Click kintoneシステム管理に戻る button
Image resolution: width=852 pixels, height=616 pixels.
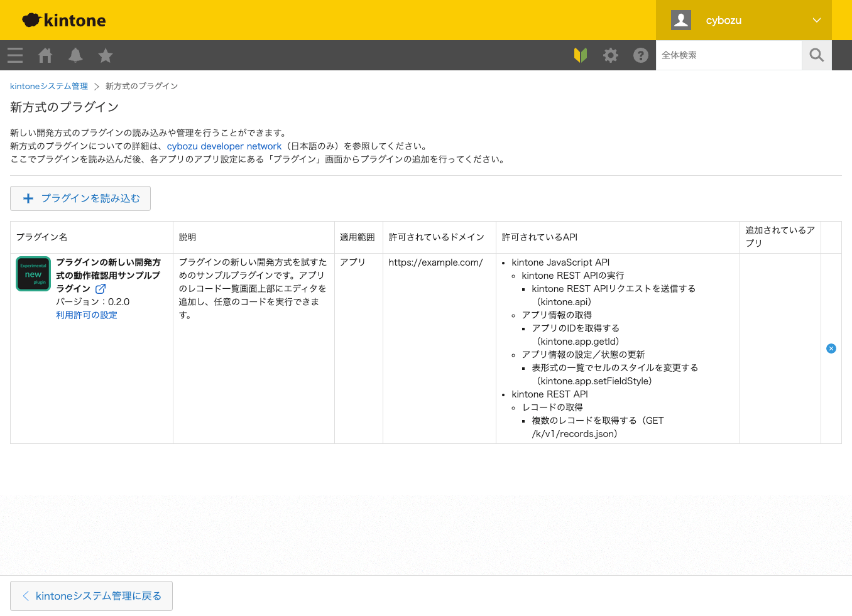91,596
